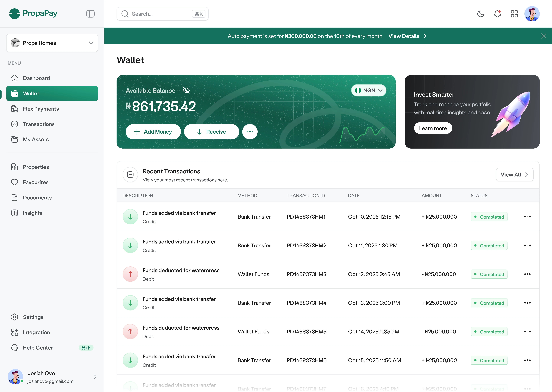Open the notifications bell

pos(497,14)
